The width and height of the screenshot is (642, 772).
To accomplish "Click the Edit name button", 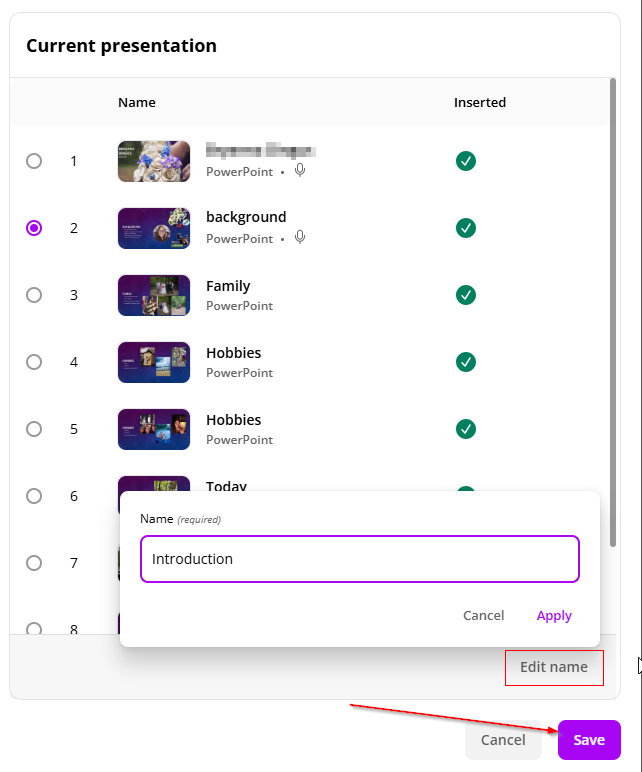I will tap(554, 667).
